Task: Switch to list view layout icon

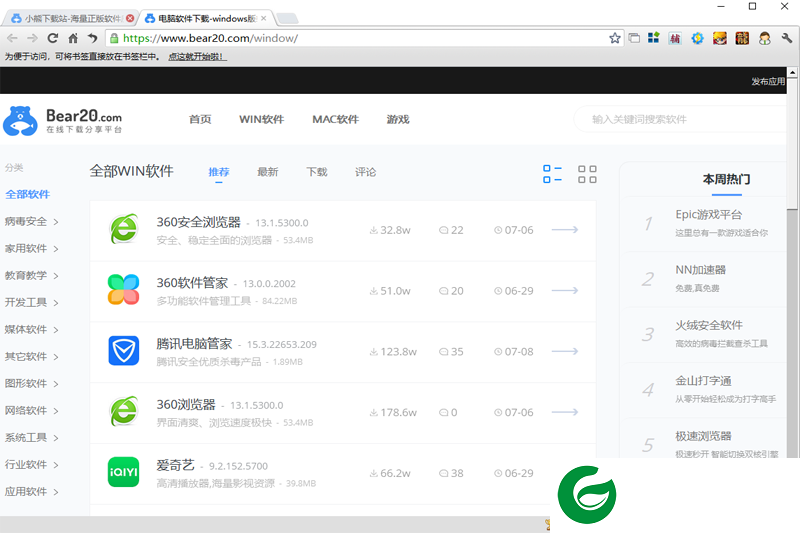Action: 553,174
